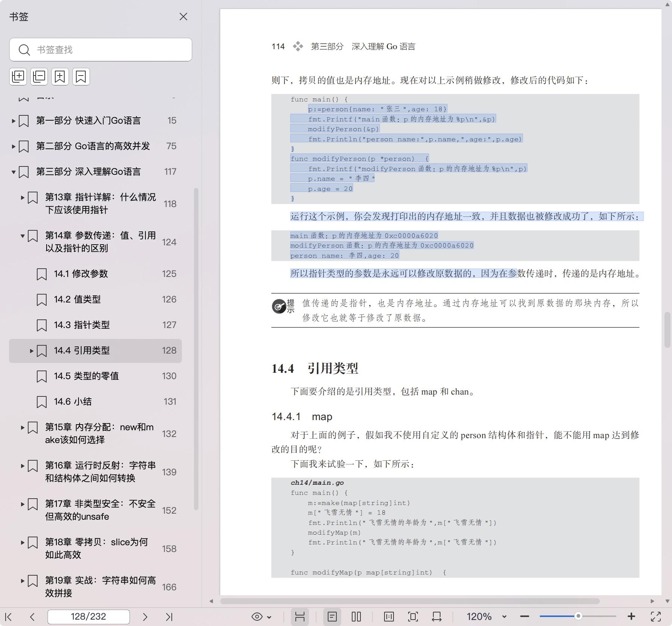Zoom out with minus button
672x626 pixels.
[x=525, y=617]
